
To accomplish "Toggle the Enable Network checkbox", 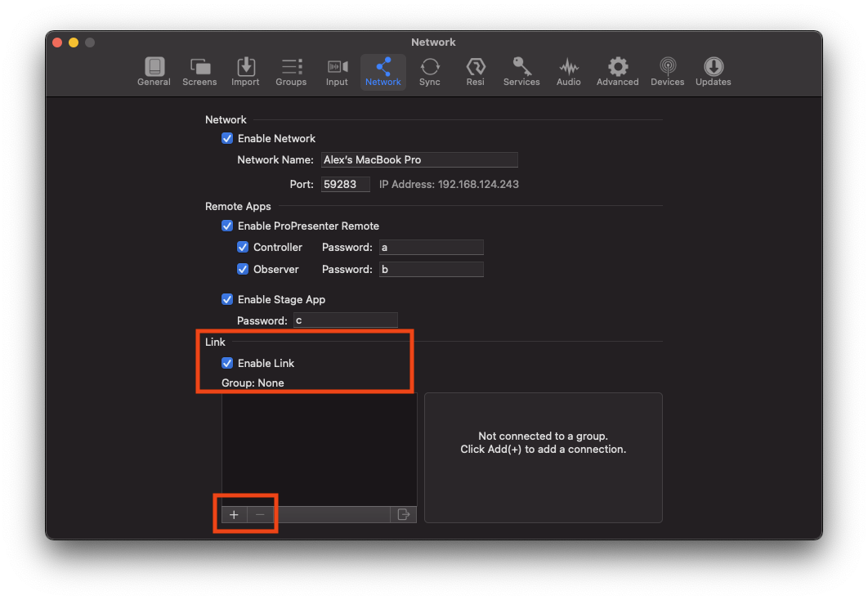I will [x=227, y=138].
